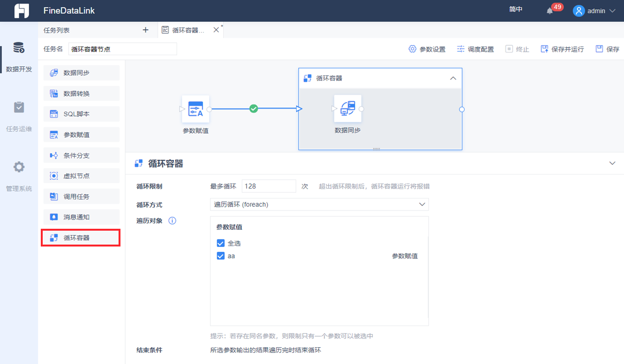624x364 pixels.
Task: Click the resize handle under the loop container
Action: pyautogui.click(x=376, y=149)
